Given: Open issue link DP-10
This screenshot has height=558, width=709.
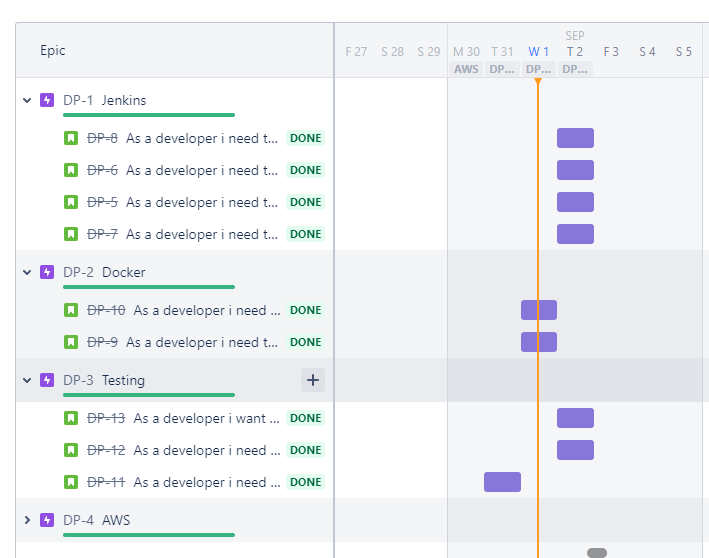Looking at the screenshot, I should 106,311.
